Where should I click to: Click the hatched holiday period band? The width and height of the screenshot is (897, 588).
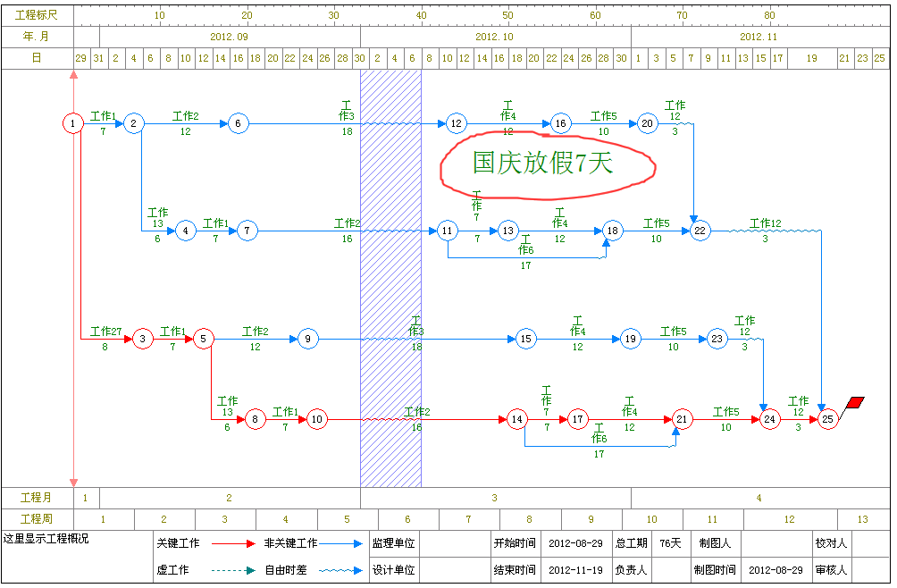[x=390, y=279]
